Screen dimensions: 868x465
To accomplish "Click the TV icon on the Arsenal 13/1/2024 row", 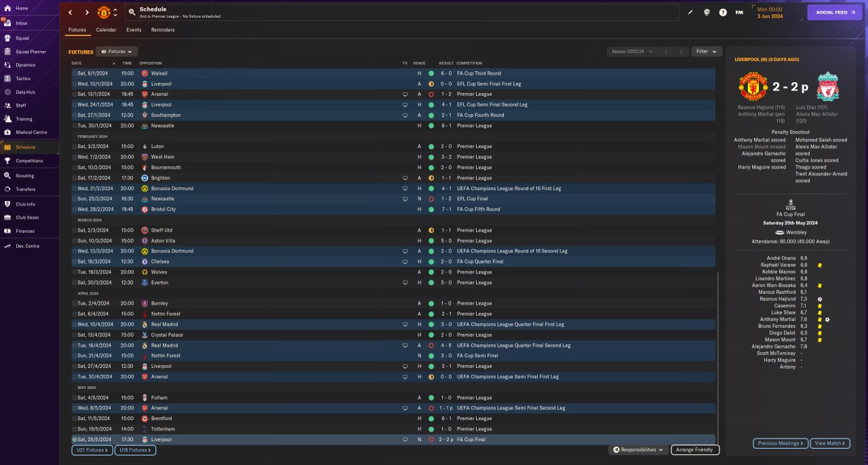I will pyautogui.click(x=405, y=94).
